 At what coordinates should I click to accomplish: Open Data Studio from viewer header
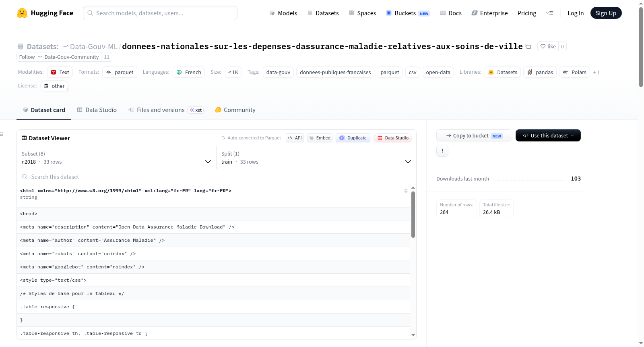393,138
